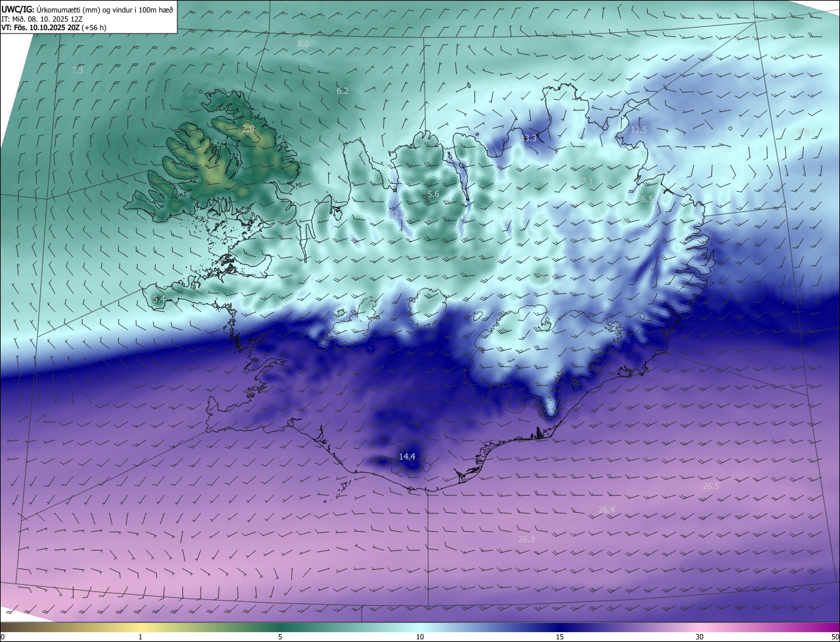Screen dimensions: 840x642
Task: Click the 6.2 value north of Iceland
Action: tap(343, 91)
